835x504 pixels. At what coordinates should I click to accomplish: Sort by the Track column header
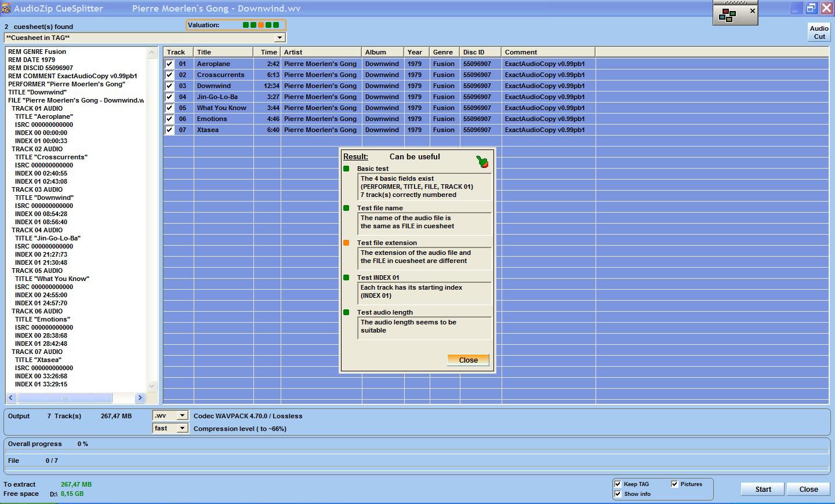pos(179,52)
